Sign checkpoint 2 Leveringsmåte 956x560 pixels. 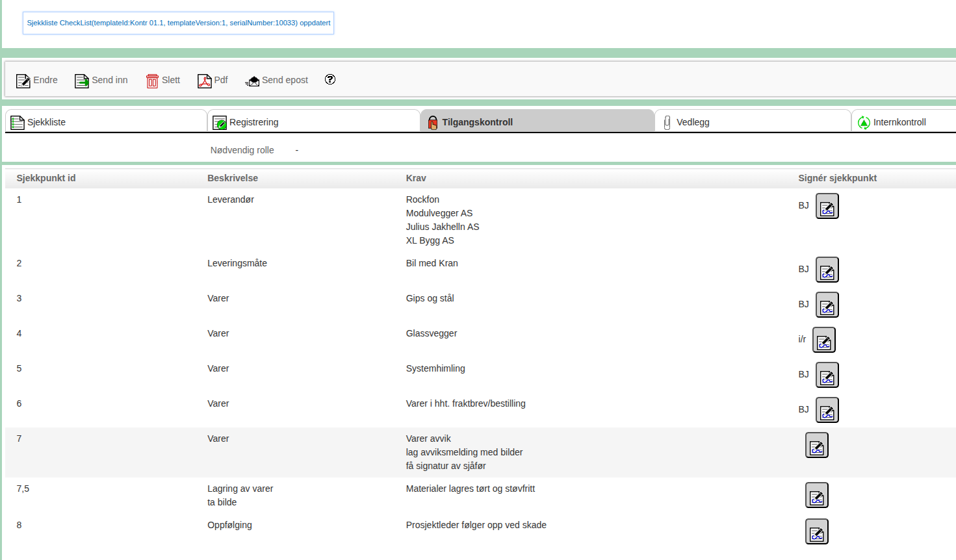[x=827, y=270]
